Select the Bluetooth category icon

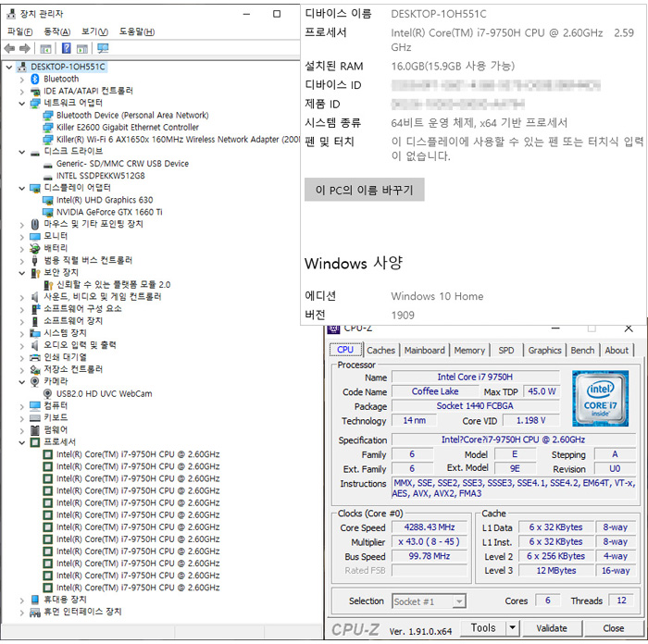point(35,79)
